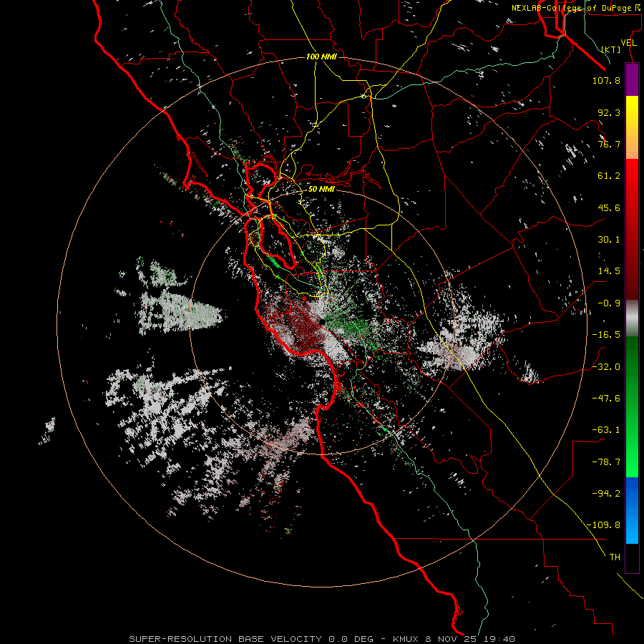
Task: Select the -0.9 scale value
Action: (609, 303)
